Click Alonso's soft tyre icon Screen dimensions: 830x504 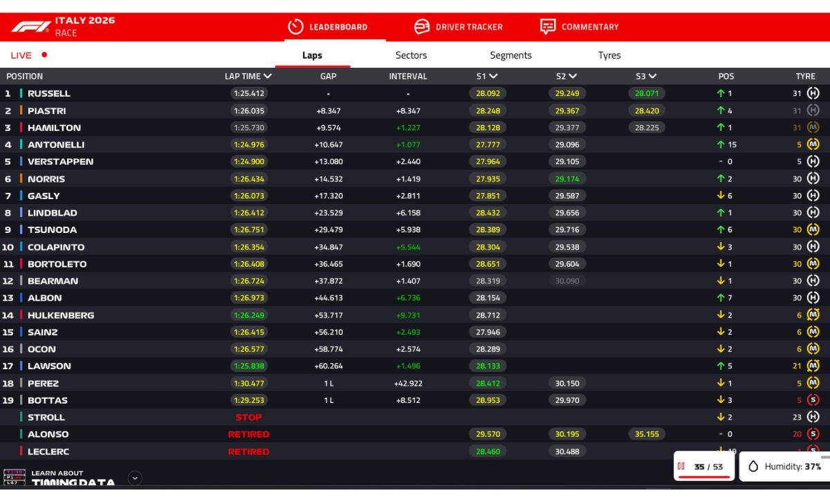pos(813,434)
